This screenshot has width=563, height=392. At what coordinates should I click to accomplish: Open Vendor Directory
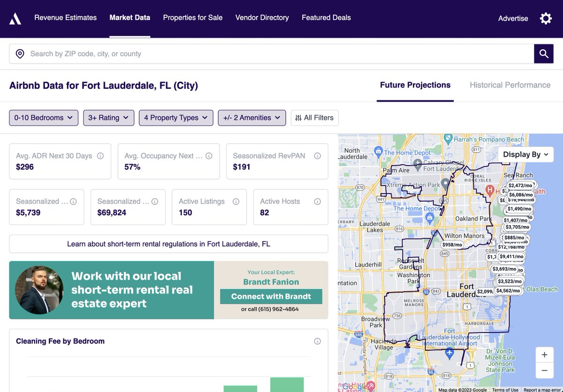pos(262,18)
